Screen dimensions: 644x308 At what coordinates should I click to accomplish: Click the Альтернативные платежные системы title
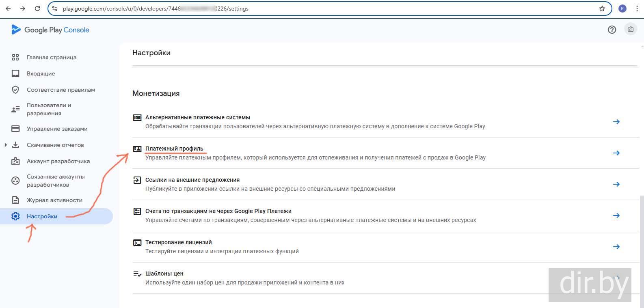tap(198, 117)
